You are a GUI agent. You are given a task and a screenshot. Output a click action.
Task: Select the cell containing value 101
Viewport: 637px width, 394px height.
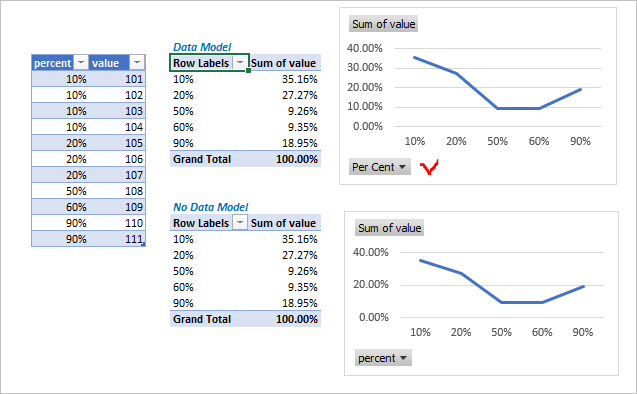(x=117, y=79)
